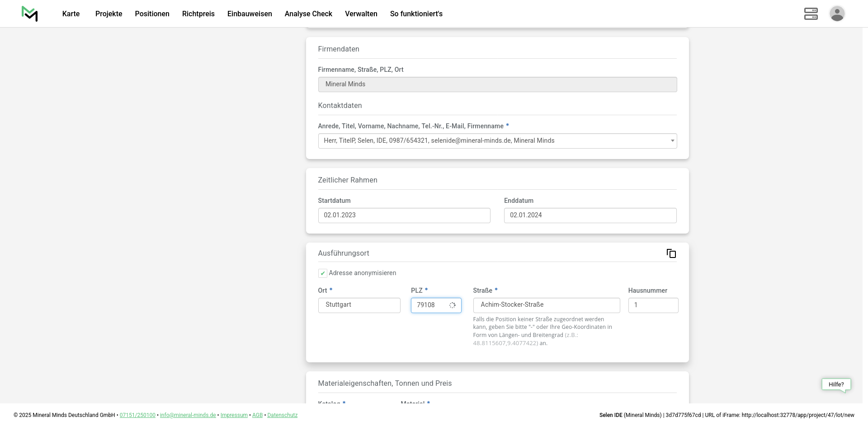
Task: Open the server stack icon in header
Action: click(x=811, y=14)
